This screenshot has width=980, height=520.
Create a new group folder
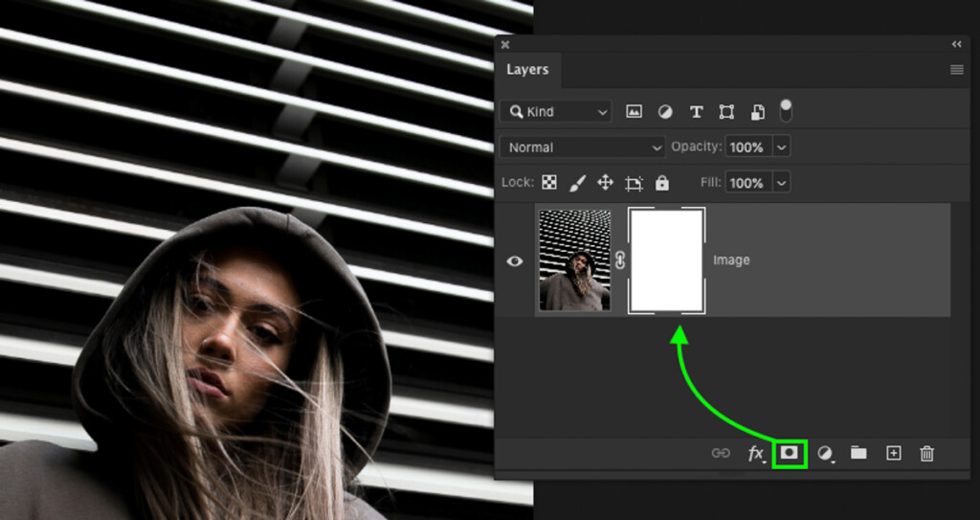[x=858, y=453]
